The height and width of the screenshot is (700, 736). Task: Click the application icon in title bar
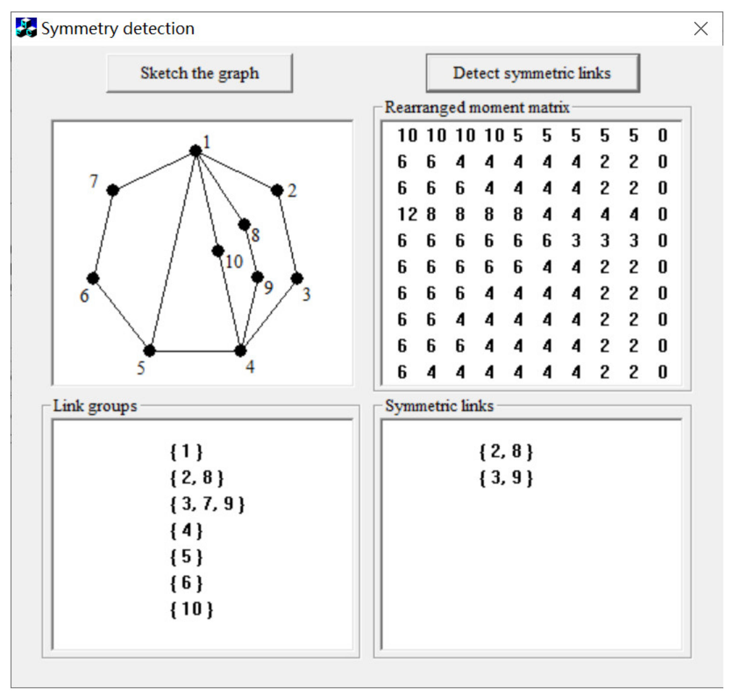26,28
